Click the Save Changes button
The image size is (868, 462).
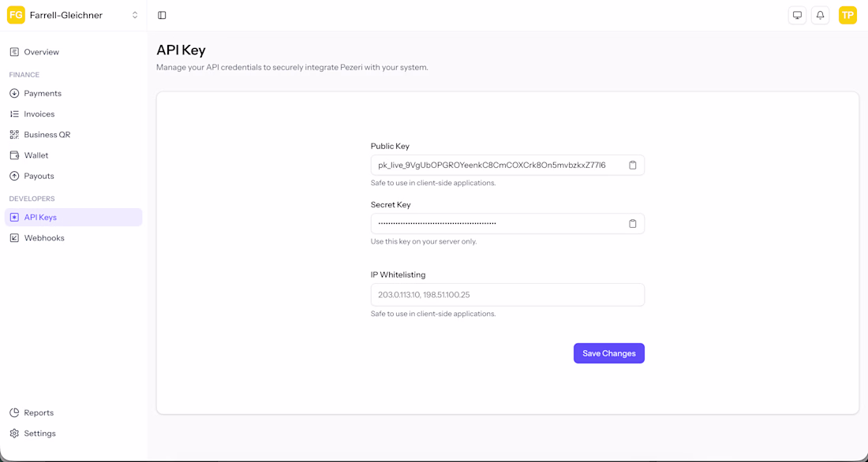(x=608, y=353)
